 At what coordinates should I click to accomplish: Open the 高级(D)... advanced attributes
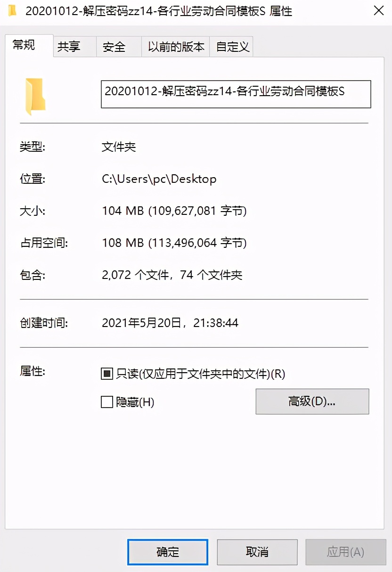click(312, 401)
